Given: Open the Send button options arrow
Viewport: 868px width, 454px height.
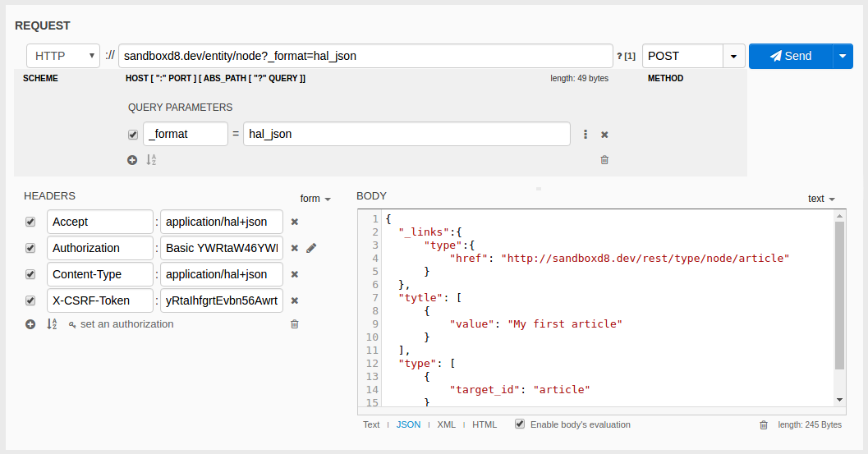Looking at the screenshot, I should tap(843, 56).
